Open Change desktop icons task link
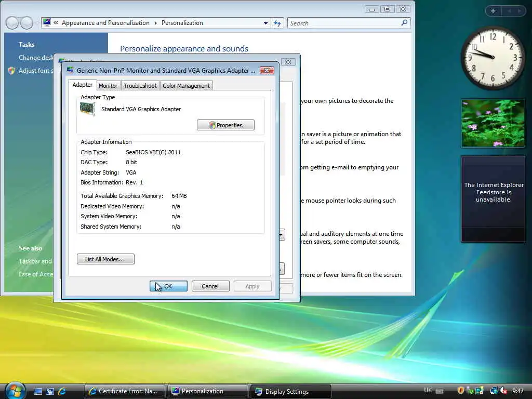 36,58
